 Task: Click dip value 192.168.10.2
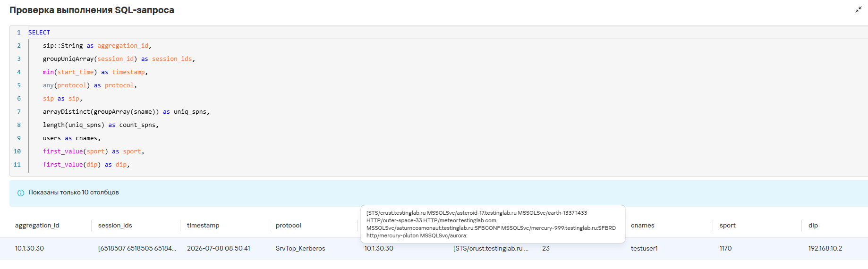[825, 248]
